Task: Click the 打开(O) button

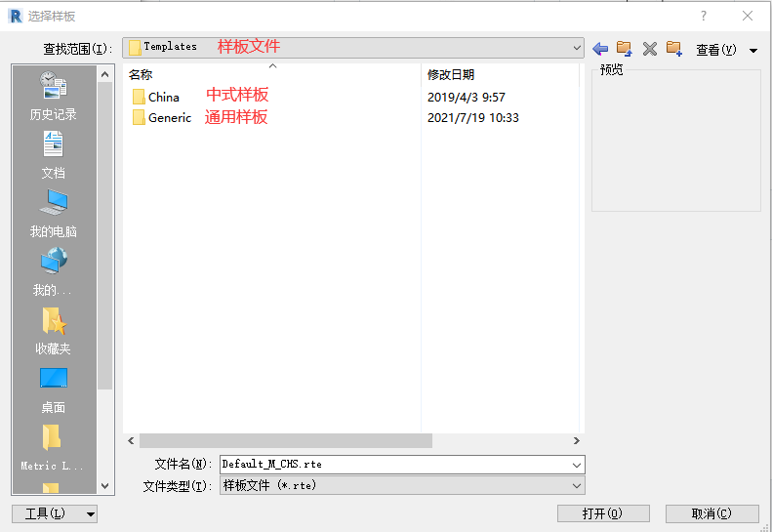Action: pos(603,513)
